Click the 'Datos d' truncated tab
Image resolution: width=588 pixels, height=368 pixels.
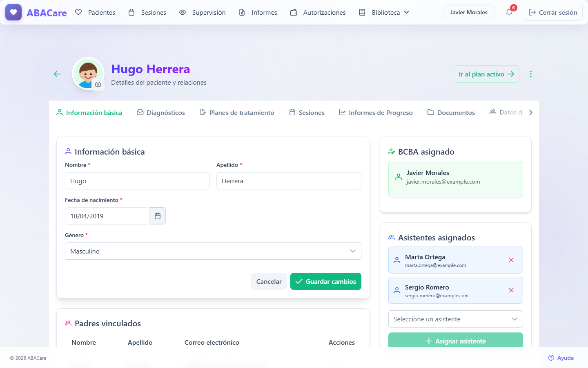tap(506, 112)
